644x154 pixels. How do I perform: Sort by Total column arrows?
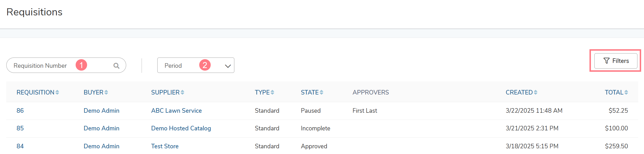click(626, 93)
